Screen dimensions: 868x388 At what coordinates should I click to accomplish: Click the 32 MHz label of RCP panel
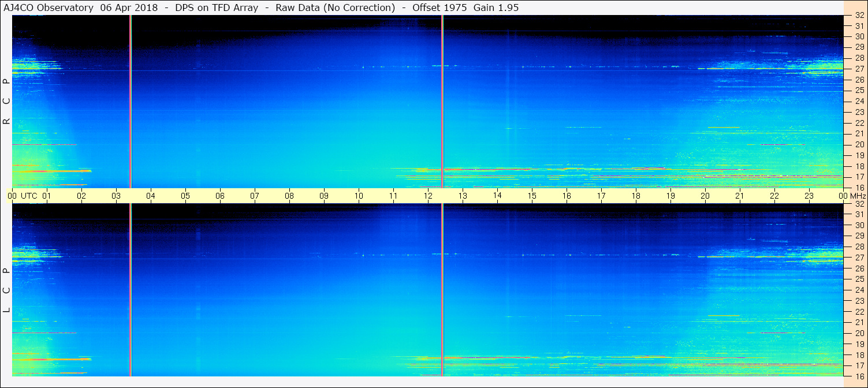pyautogui.click(x=859, y=16)
